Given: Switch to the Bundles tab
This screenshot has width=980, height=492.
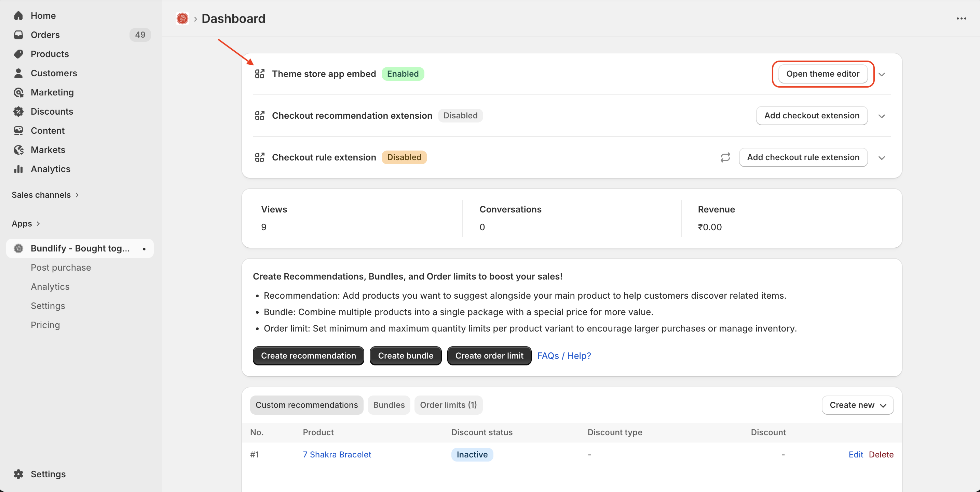Looking at the screenshot, I should (389, 405).
